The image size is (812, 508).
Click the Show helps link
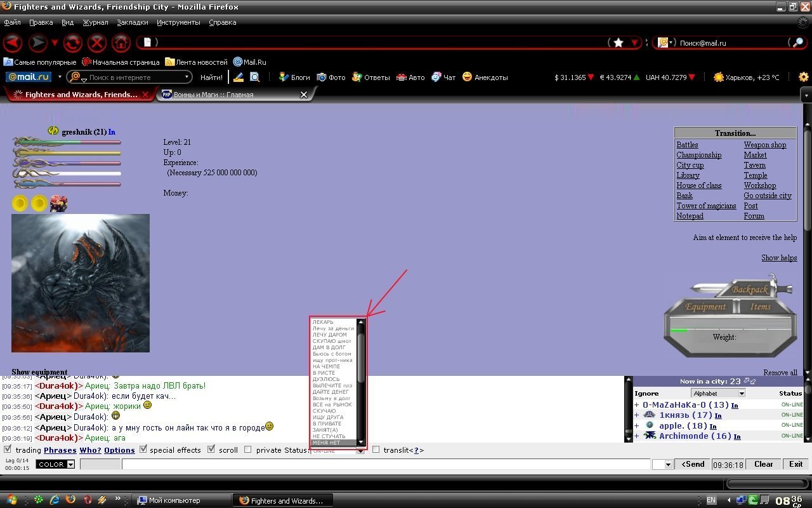(x=779, y=258)
